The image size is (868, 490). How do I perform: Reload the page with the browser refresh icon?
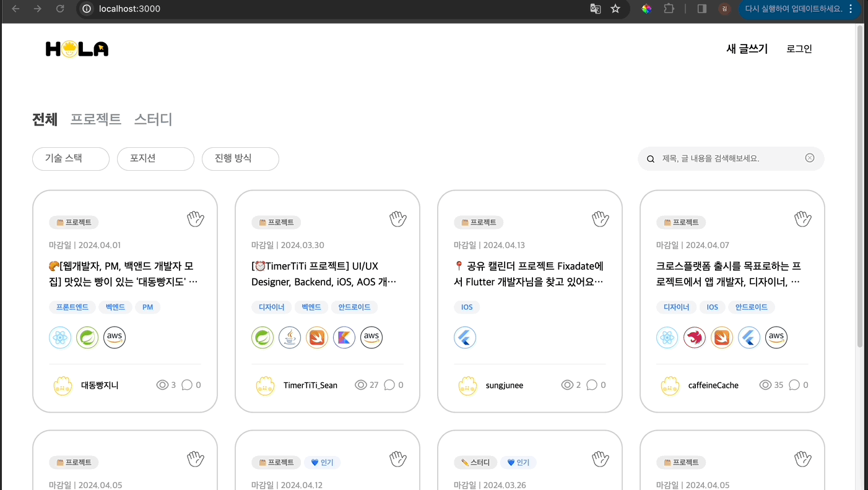pyautogui.click(x=60, y=9)
